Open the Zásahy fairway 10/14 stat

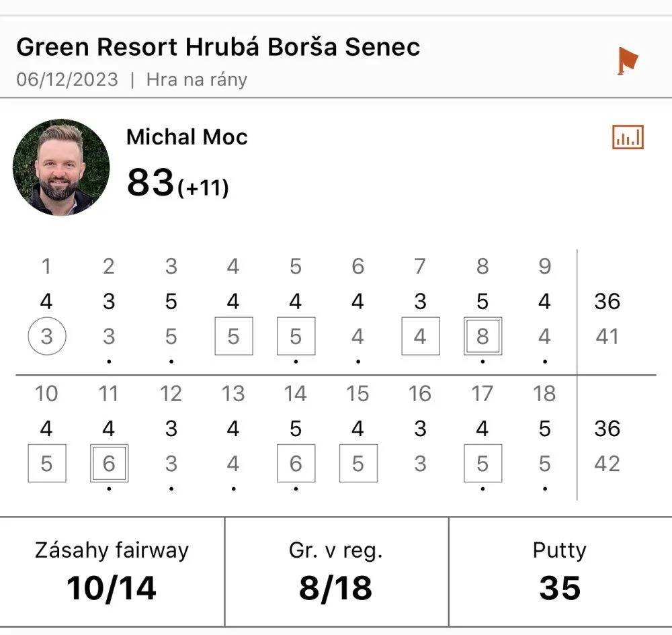tap(112, 572)
